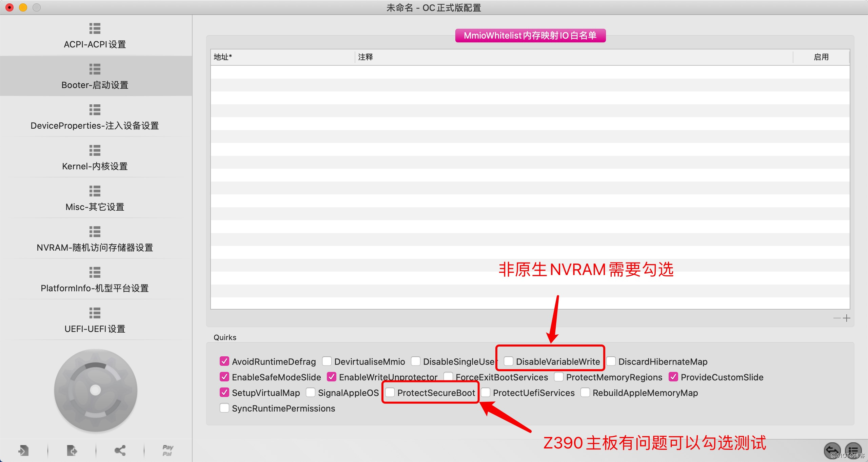Enable ForceExitBootServices quirk
868x462 pixels.
point(448,377)
